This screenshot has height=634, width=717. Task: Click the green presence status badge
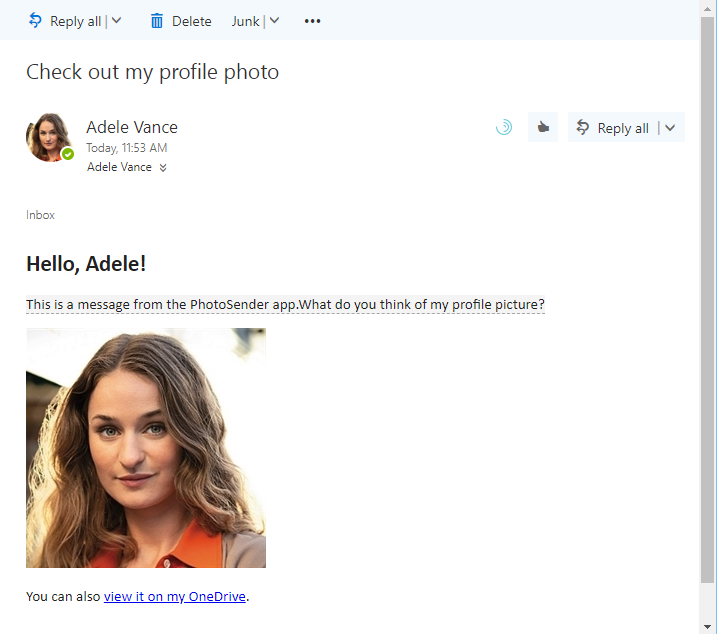click(x=68, y=154)
